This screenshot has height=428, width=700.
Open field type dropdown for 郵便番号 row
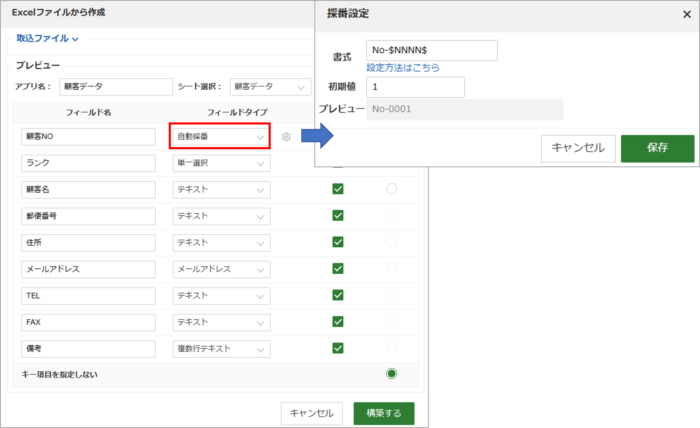pyautogui.click(x=221, y=216)
